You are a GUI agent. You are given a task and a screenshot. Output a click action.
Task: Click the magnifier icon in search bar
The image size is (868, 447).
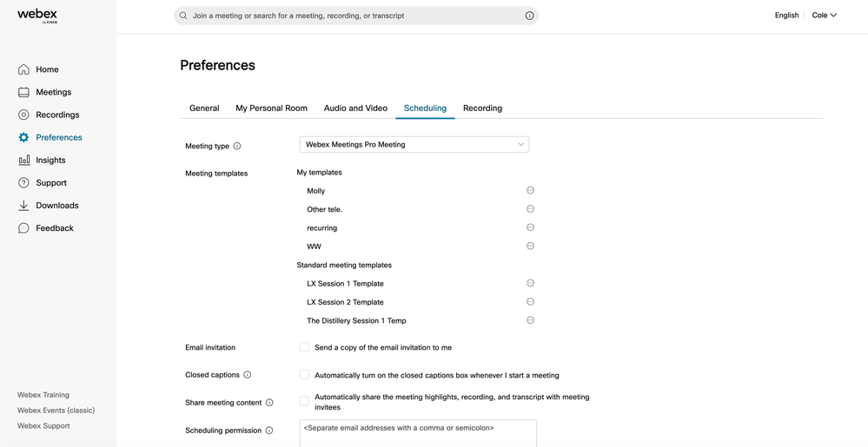(183, 16)
